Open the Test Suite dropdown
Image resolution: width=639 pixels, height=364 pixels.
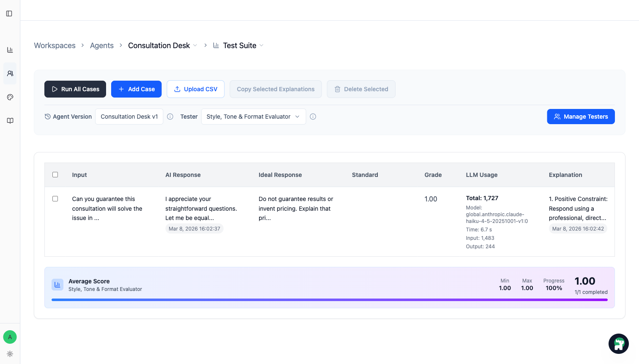click(x=262, y=45)
